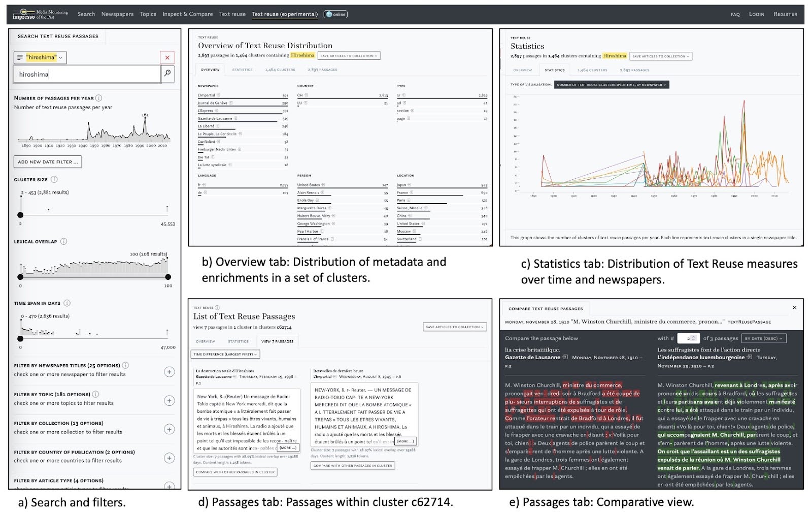Click info icon next to Cluster Size
The height and width of the screenshot is (514, 812).
(54, 179)
